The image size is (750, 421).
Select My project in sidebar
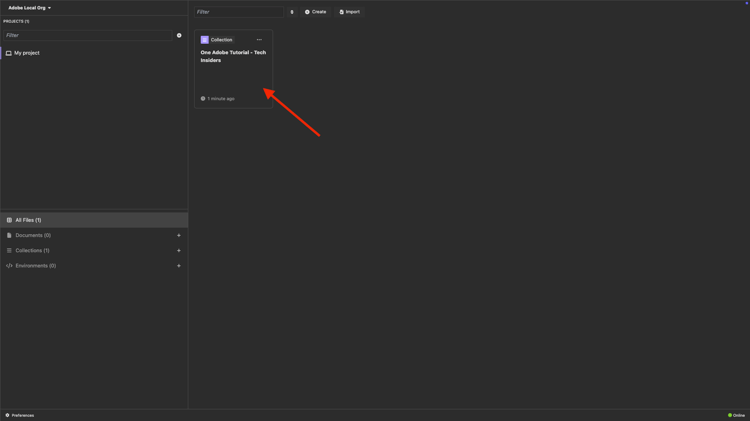[94, 53]
